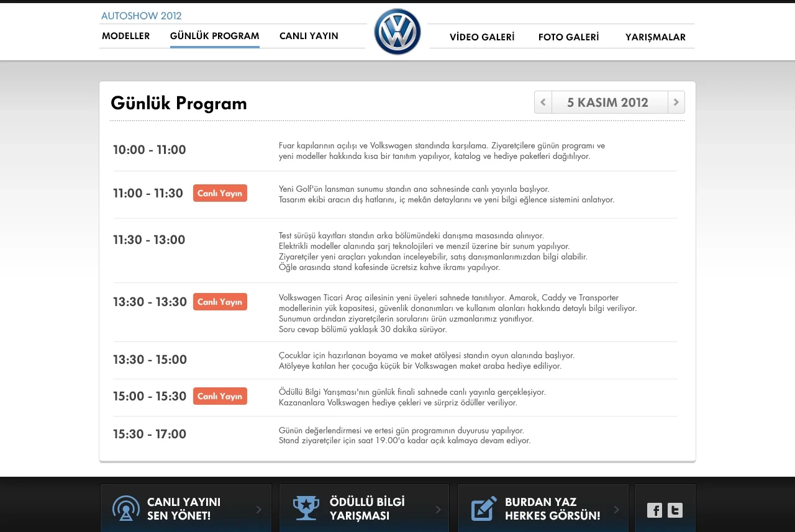Click the Günlük Program heading
The width and height of the screenshot is (795, 532).
pos(179,103)
